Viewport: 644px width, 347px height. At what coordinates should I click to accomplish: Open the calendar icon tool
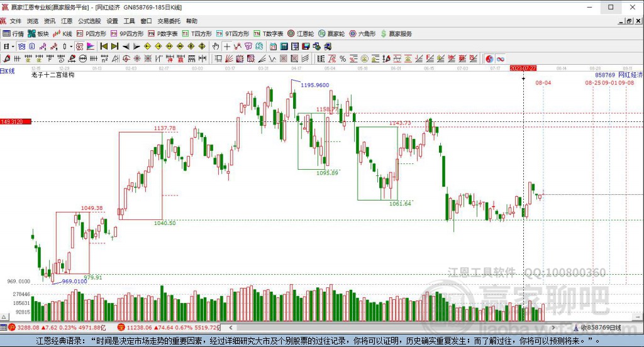[273, 47]
